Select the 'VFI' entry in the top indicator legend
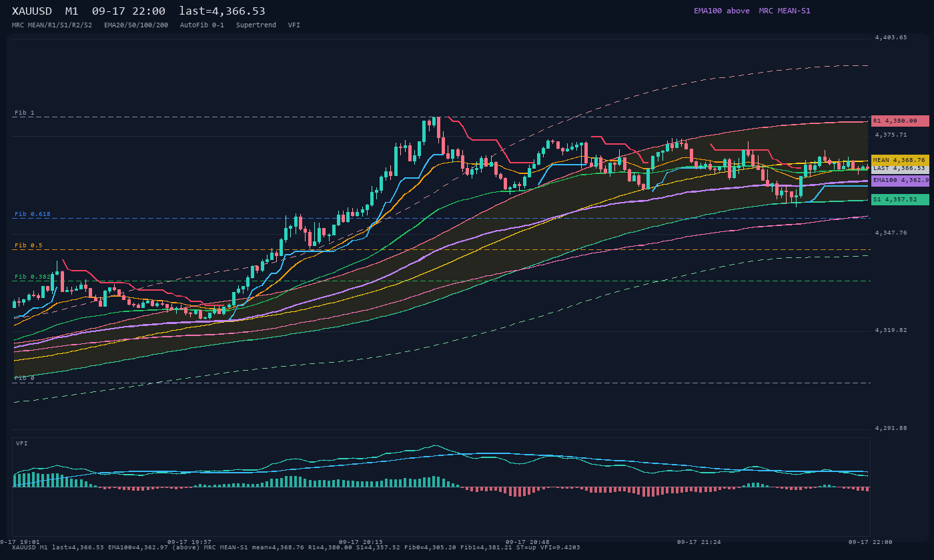934x560 pixels. [294, 25]
